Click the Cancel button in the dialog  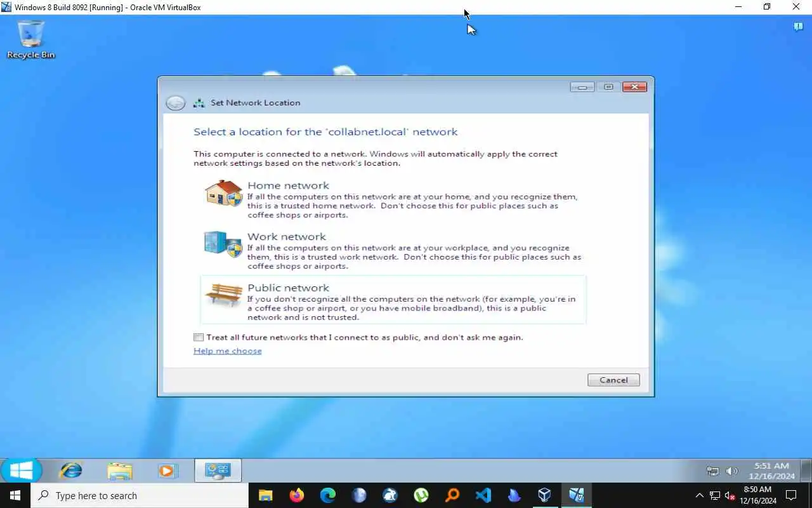coord(613,380)
